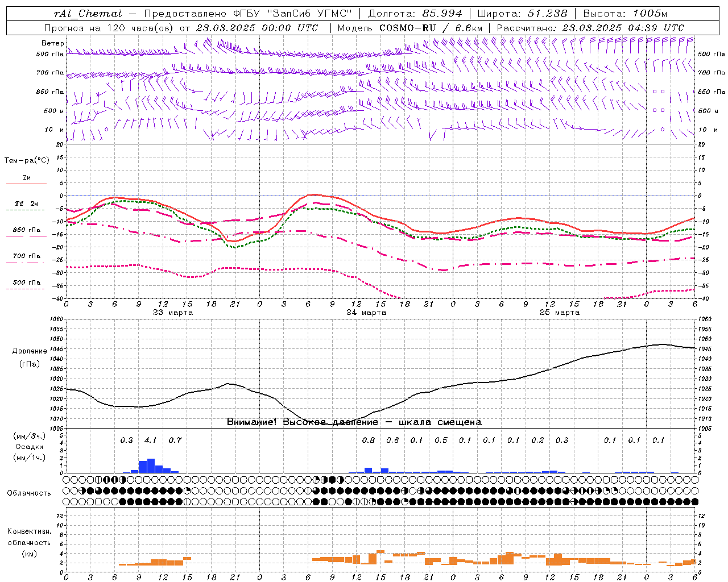Click the 700 гПа temperature legend entry
This screenshot has height=582, width=728.
point(27,256)
